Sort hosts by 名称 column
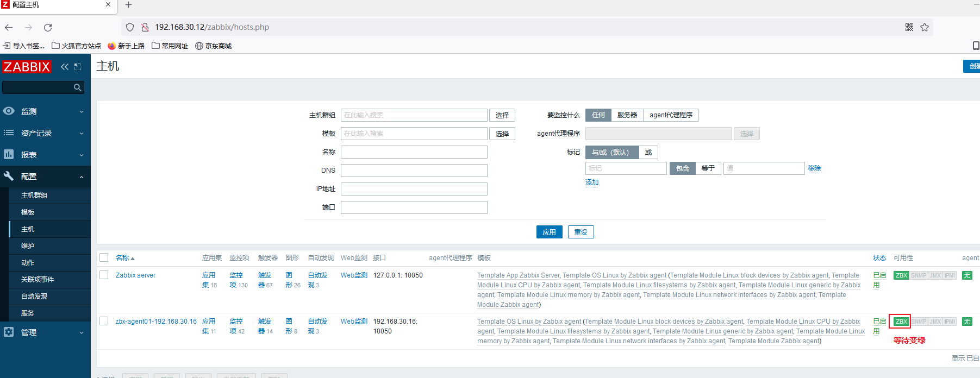 point(124,257)
